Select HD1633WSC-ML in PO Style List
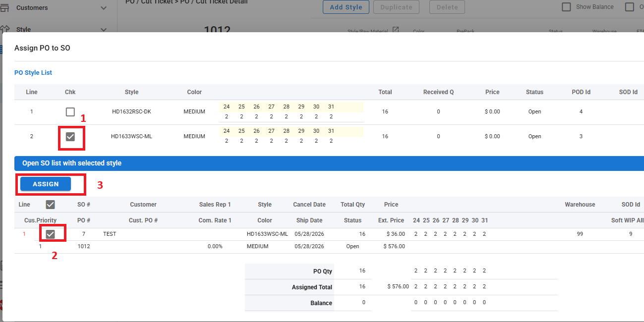644x322 pixels. 131,137
